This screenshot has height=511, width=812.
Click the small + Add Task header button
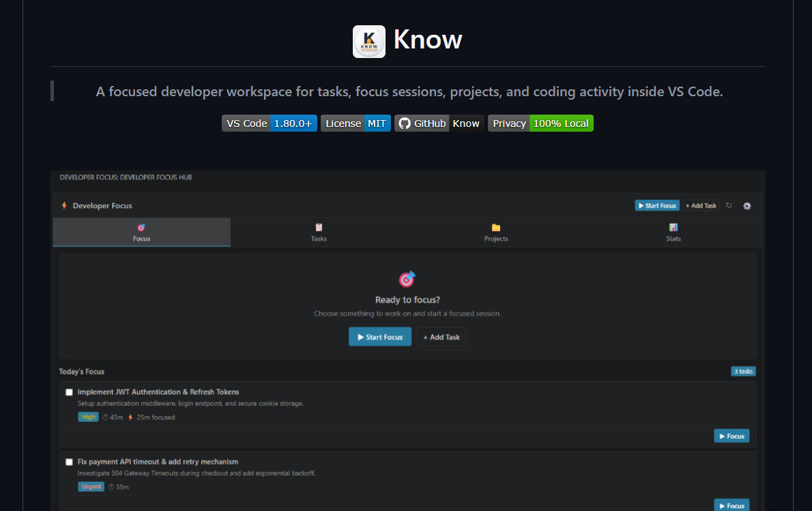point(701,205)
